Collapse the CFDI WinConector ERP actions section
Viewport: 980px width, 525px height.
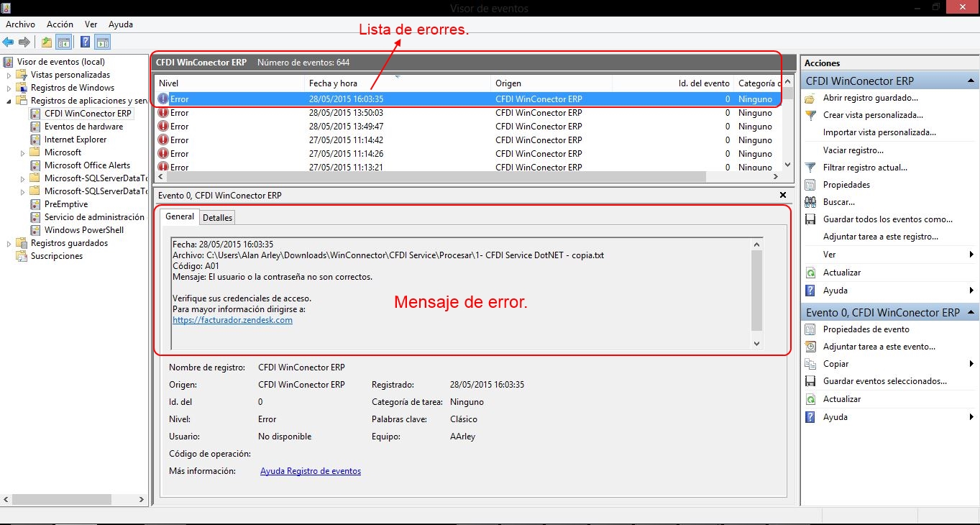[971, 80]
